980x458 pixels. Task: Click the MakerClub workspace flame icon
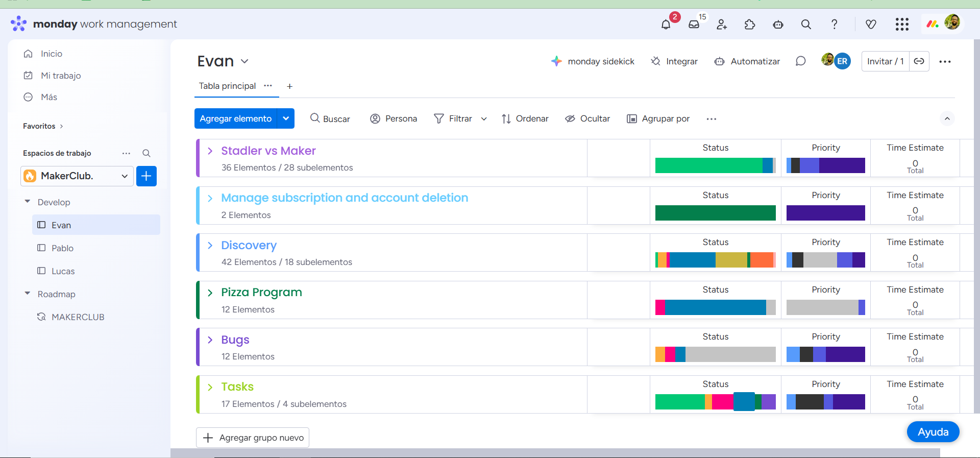(30, 176)
